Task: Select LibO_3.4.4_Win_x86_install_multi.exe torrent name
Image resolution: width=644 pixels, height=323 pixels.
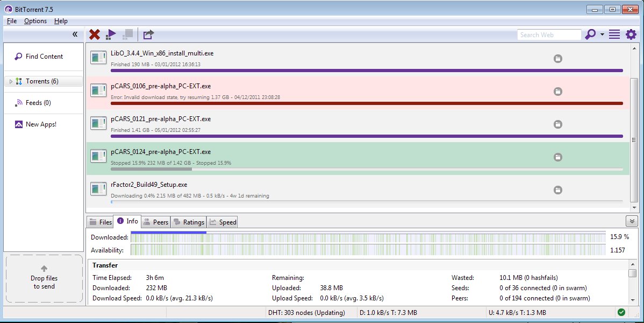Action: coord(162,53)
